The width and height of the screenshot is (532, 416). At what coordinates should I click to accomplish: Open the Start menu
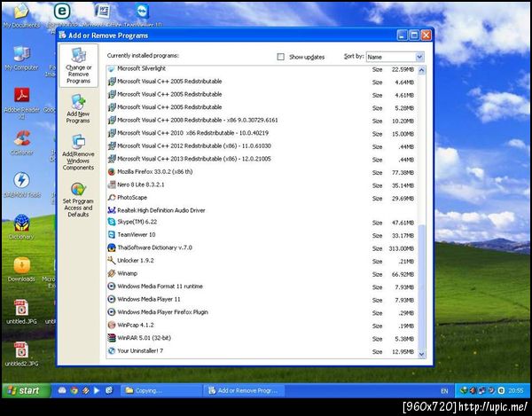click(27, 390)
